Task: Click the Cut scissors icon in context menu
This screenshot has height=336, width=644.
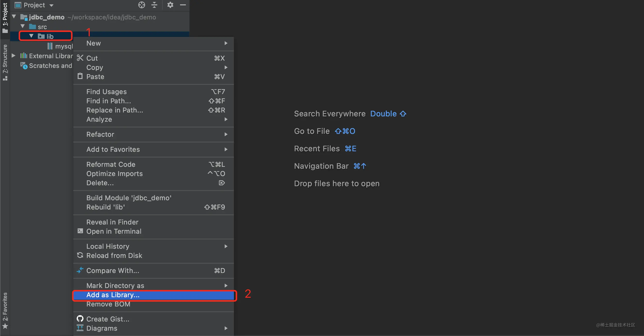Action: pyautogui.click(x=80, y=58)
